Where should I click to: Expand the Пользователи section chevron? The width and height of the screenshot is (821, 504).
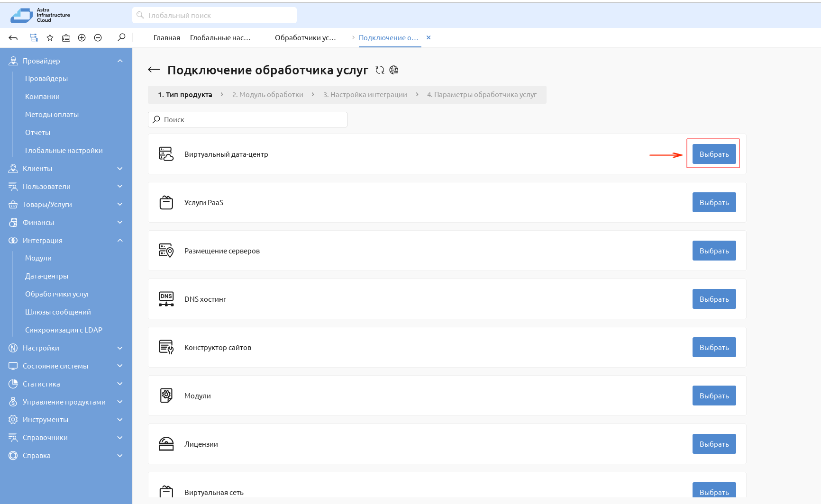[x=120, y=186]
